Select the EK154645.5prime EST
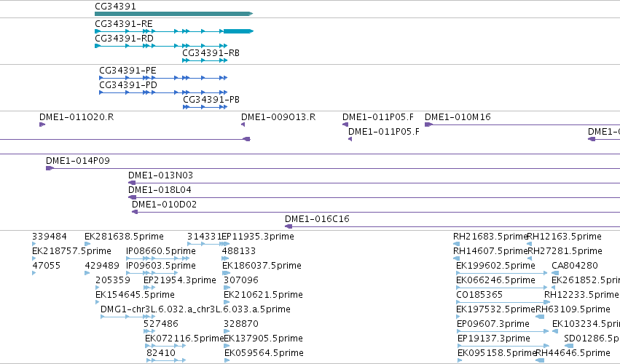The image size is (620, 364). point(98,302)
